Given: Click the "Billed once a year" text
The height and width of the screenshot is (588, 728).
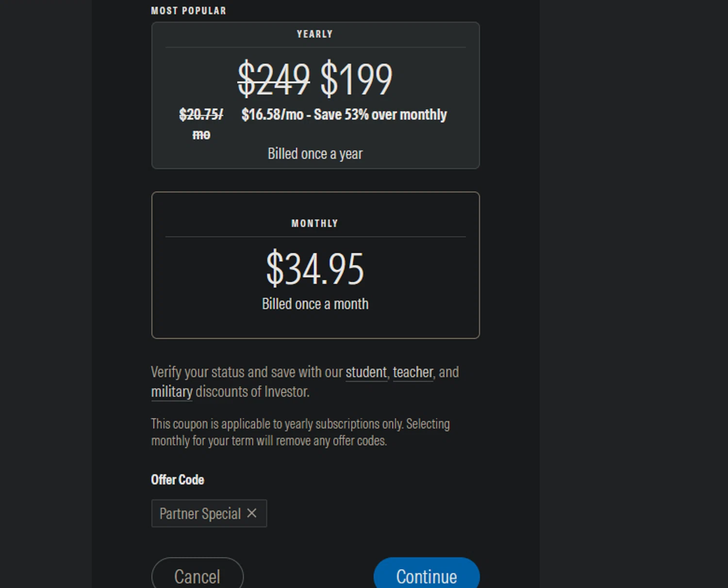Looking at the screenshot, I should point(315,154).
